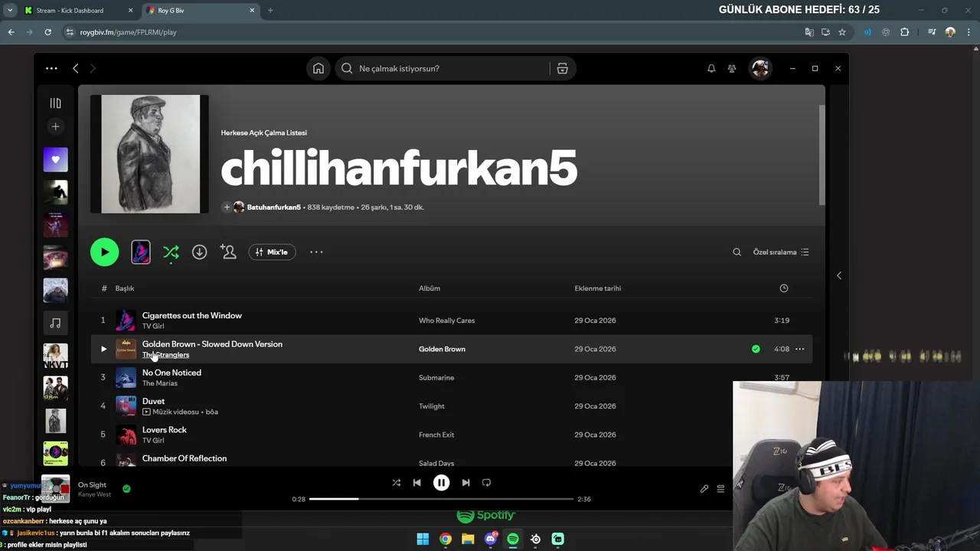The image size is (980, 551).
Task: Open the Golden Brown album link
Action: (x=442, y=349)
